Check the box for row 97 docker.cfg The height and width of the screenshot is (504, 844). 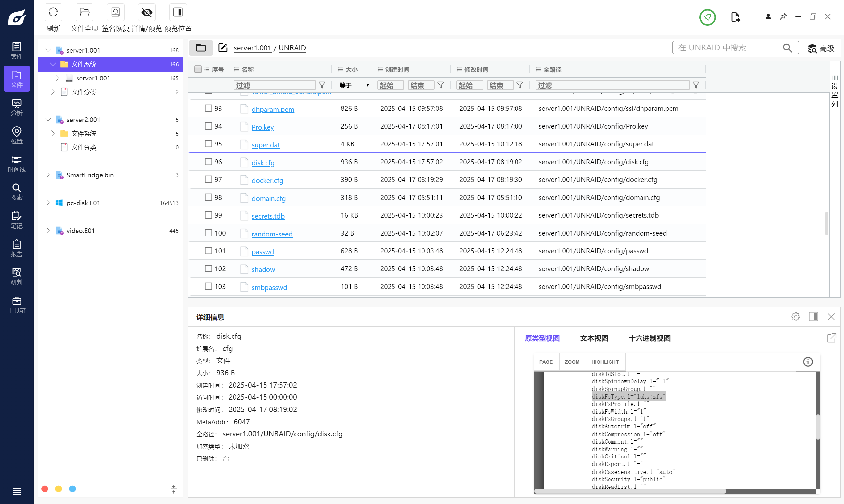pos(208,179)
